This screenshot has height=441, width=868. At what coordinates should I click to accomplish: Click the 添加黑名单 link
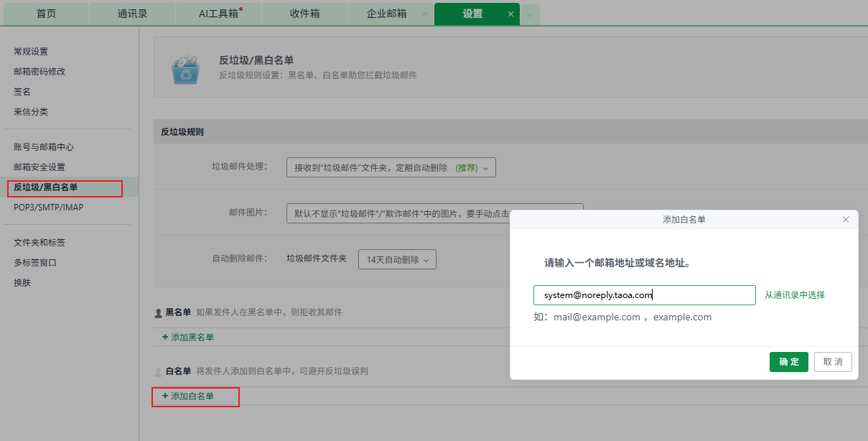[x=188, y=337]
